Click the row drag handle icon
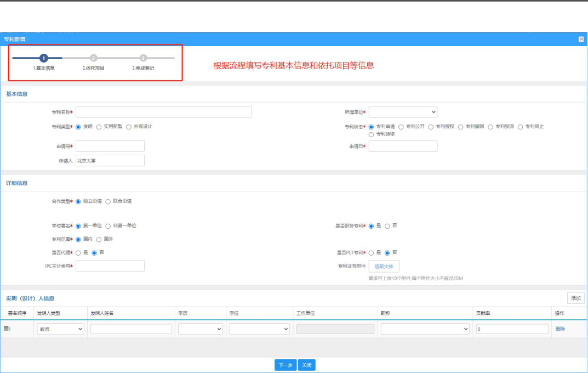Viewport: 588px width, 373px height. pyautogui.click(x=6, y=329)
